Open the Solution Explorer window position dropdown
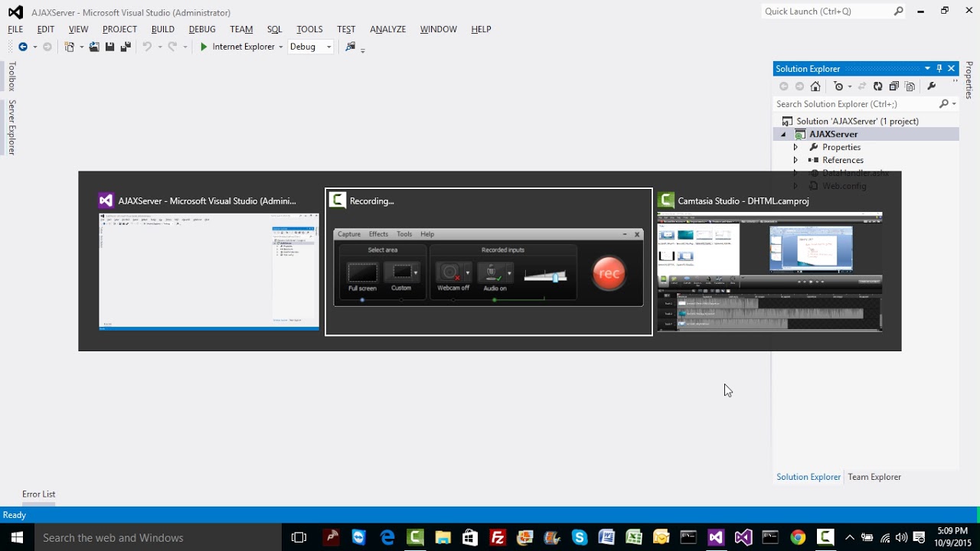 pyautogui.click(x=927, y=69)
